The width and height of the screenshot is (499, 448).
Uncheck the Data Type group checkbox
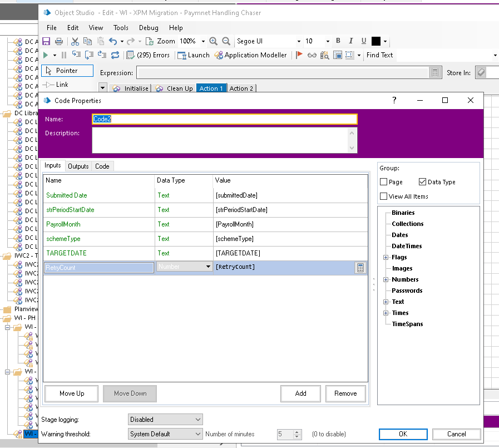pos(422,182)
